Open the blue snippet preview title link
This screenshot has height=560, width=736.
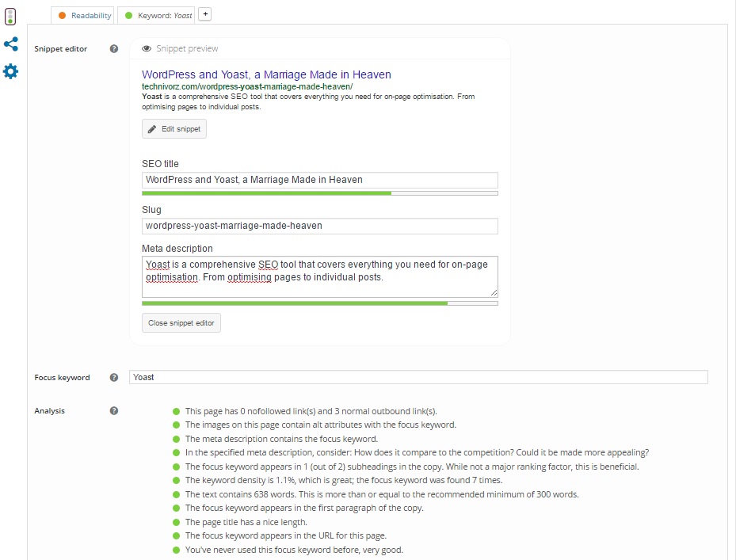(266, 74)
